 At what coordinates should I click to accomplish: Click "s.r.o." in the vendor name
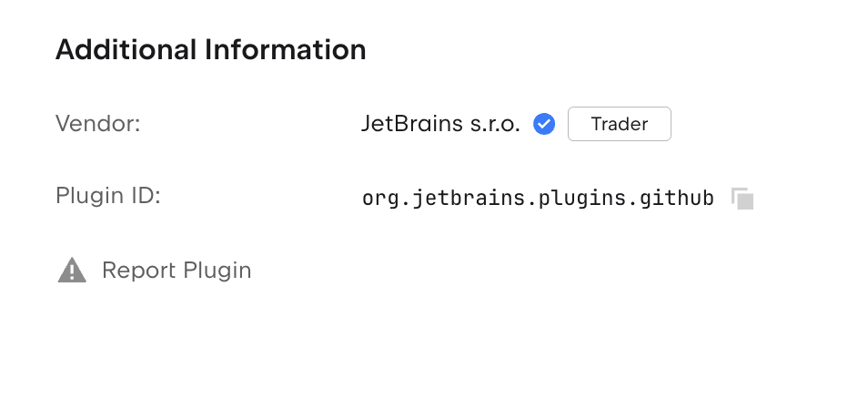click(x=496, y=124)
